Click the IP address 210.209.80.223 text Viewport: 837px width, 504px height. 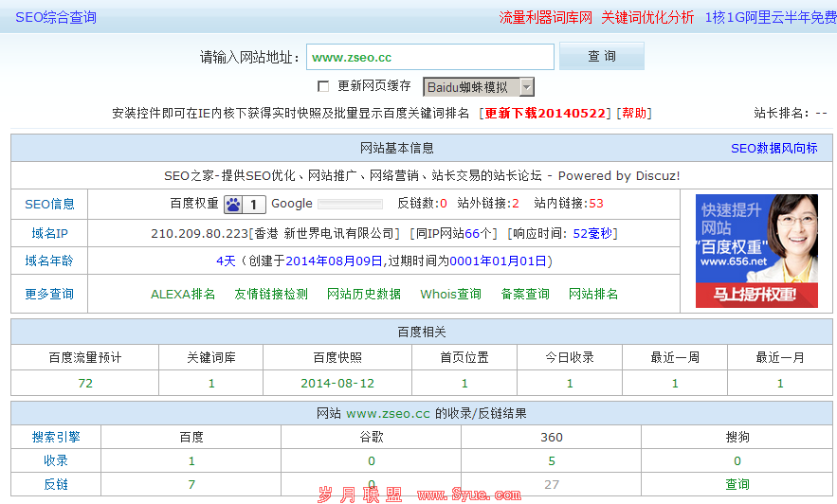(x=200, y=234)
